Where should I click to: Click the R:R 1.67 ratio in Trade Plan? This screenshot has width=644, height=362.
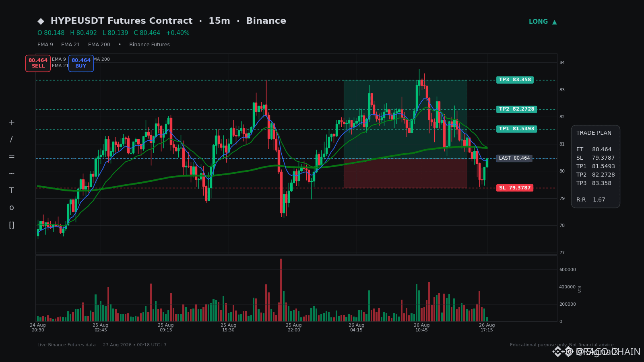pyautogui.click(x=591, y=200)
